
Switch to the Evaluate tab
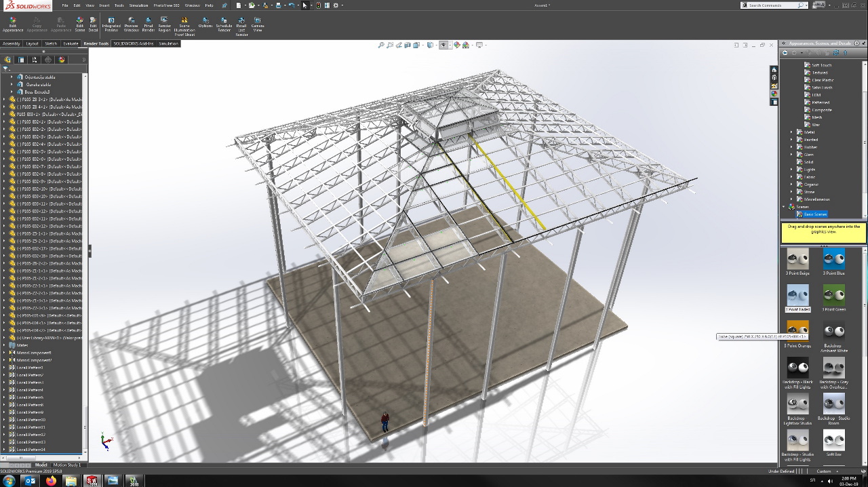[71, 43]
